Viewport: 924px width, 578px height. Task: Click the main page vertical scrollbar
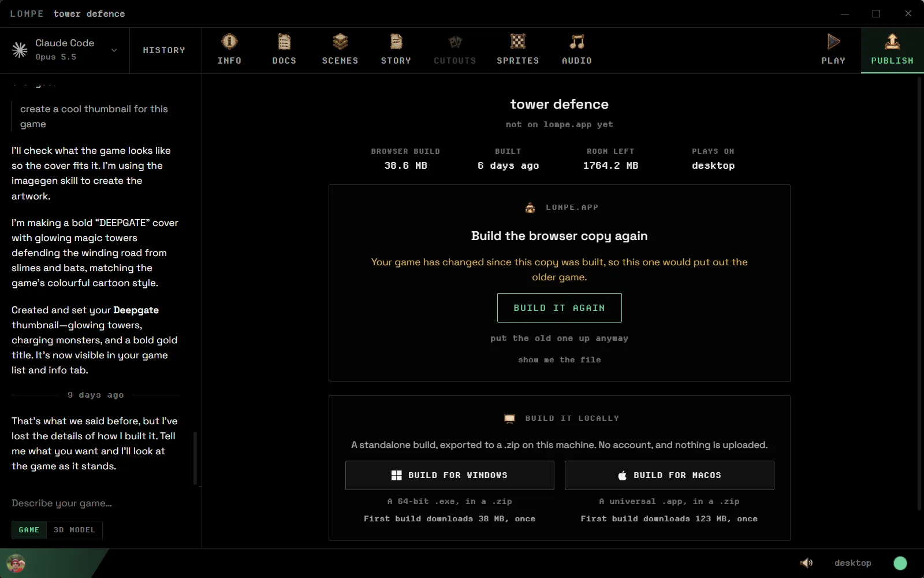point(919,294)
